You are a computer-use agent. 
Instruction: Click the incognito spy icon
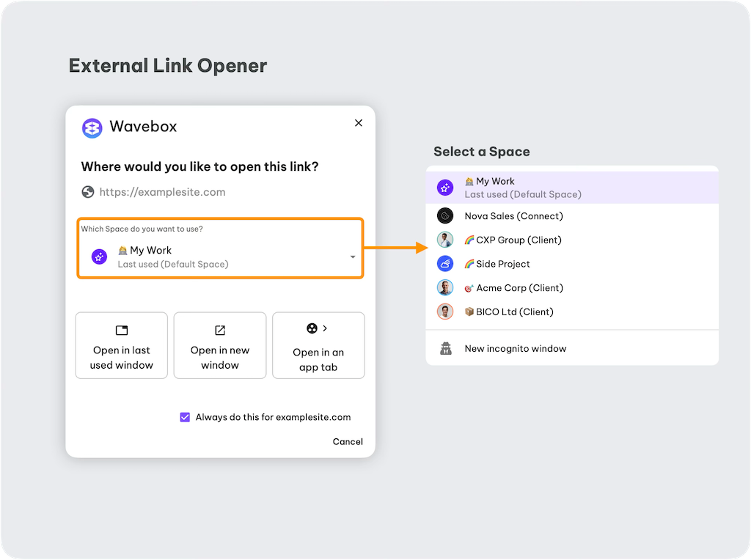click(x=445, y=349)
